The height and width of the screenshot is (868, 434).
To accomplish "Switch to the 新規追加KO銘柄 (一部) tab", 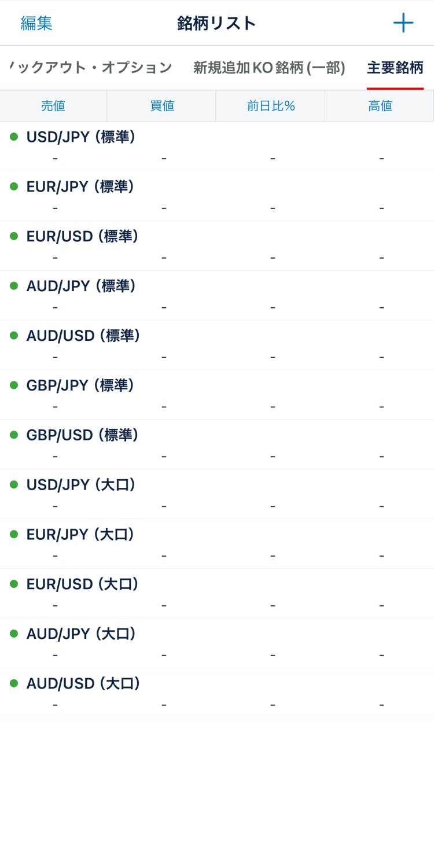I will 269,68.
